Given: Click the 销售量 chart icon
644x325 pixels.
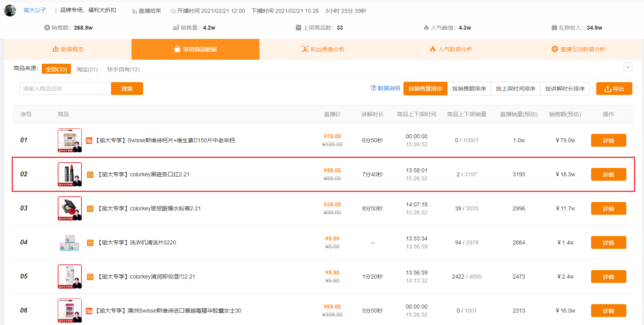Looking at the screenshot, I should click(176, 28).
